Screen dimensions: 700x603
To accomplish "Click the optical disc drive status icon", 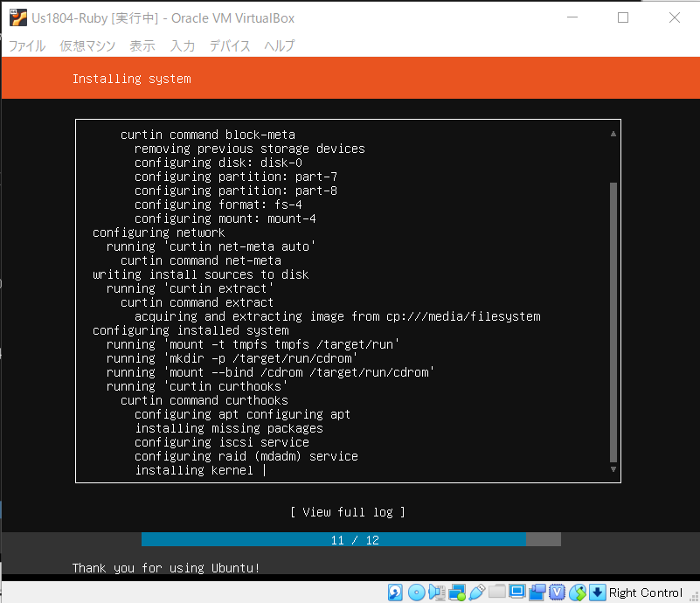I will coord(416,593).
